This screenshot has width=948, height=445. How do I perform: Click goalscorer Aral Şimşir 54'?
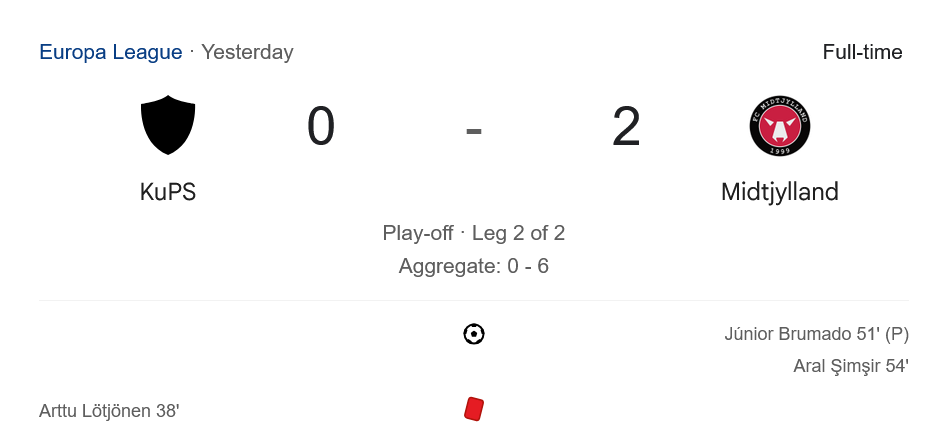pyautogui.click(x=850, y=366)
